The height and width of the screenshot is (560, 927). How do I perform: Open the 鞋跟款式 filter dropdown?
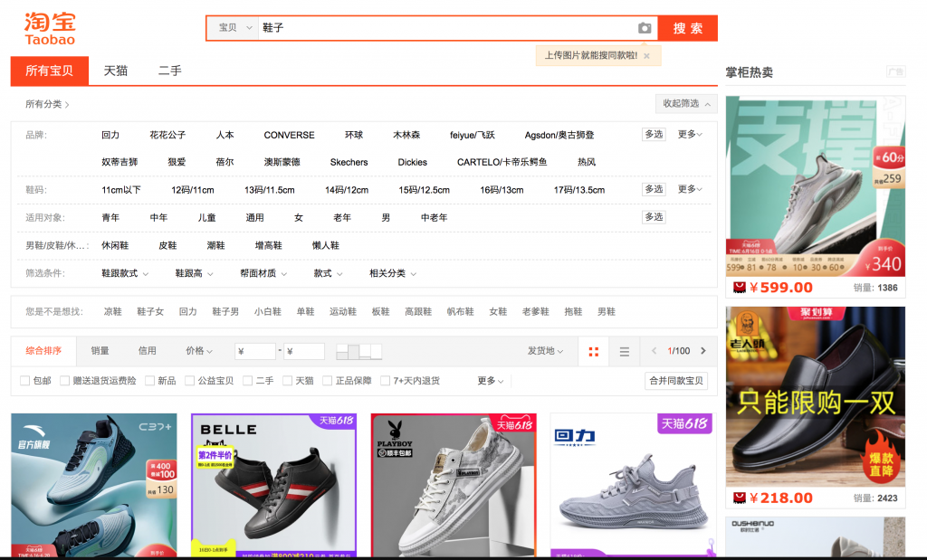pos(125,273)
